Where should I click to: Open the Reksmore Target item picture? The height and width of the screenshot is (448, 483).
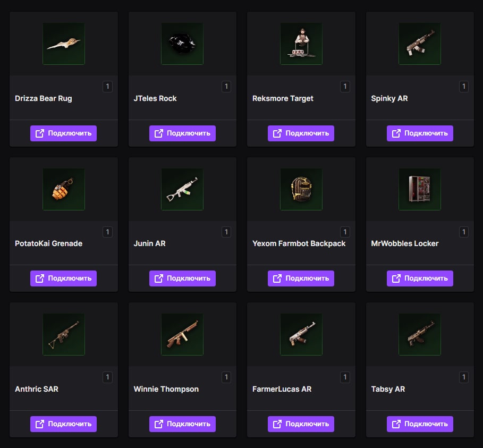click(301, 44)
